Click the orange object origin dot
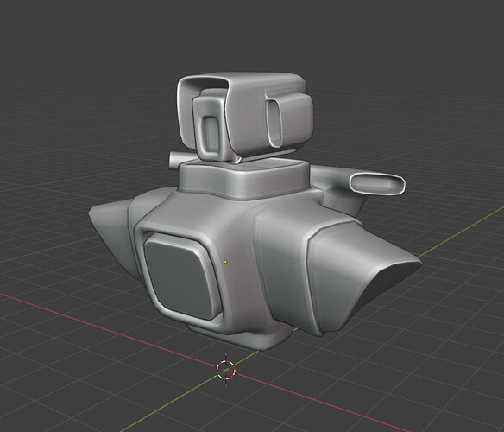 pos(225,262)
